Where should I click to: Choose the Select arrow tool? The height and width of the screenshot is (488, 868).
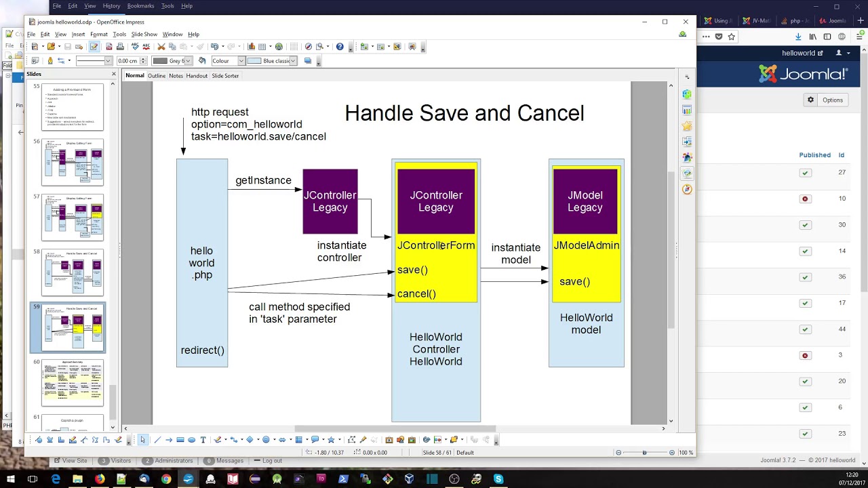[143, 440]
